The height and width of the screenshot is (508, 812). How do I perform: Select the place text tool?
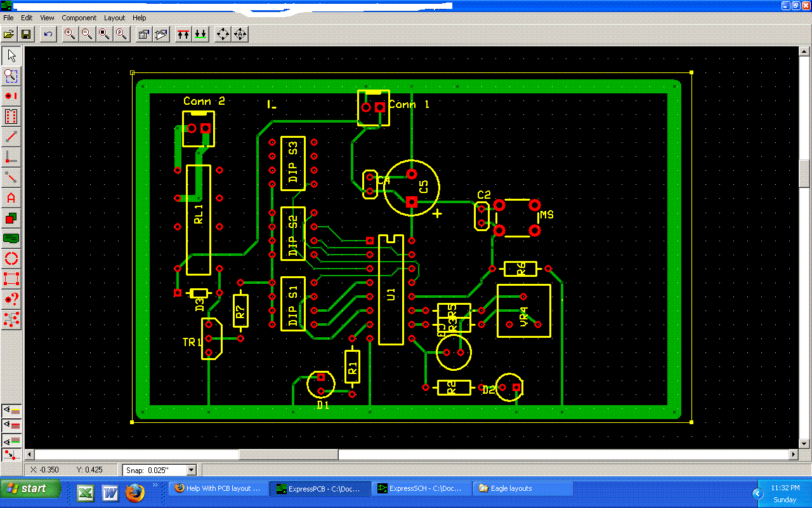11,197
